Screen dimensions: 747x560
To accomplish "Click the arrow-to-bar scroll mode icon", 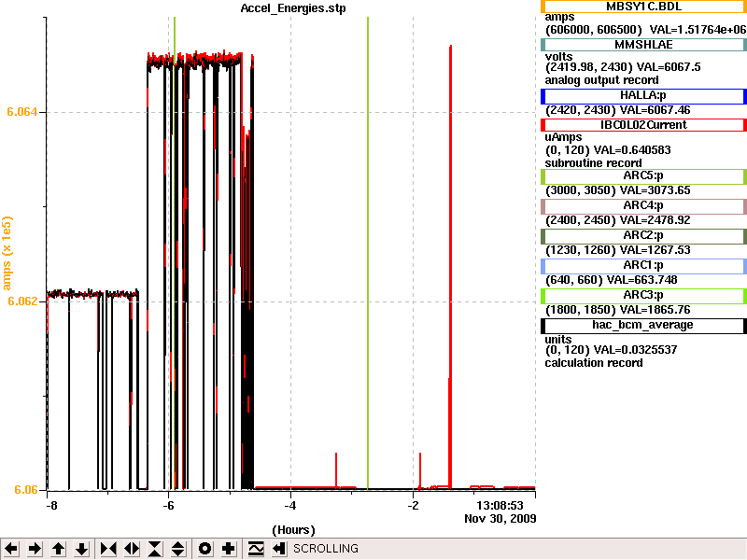I will tap(279, 549).
